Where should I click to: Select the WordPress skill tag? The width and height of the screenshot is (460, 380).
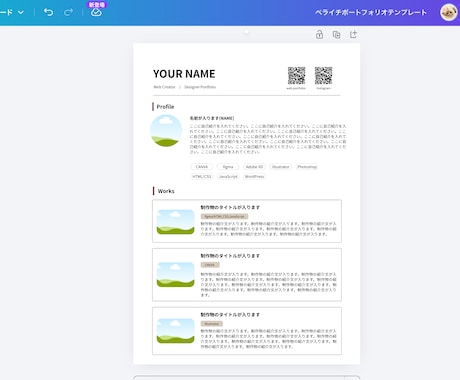click(254, 176)
